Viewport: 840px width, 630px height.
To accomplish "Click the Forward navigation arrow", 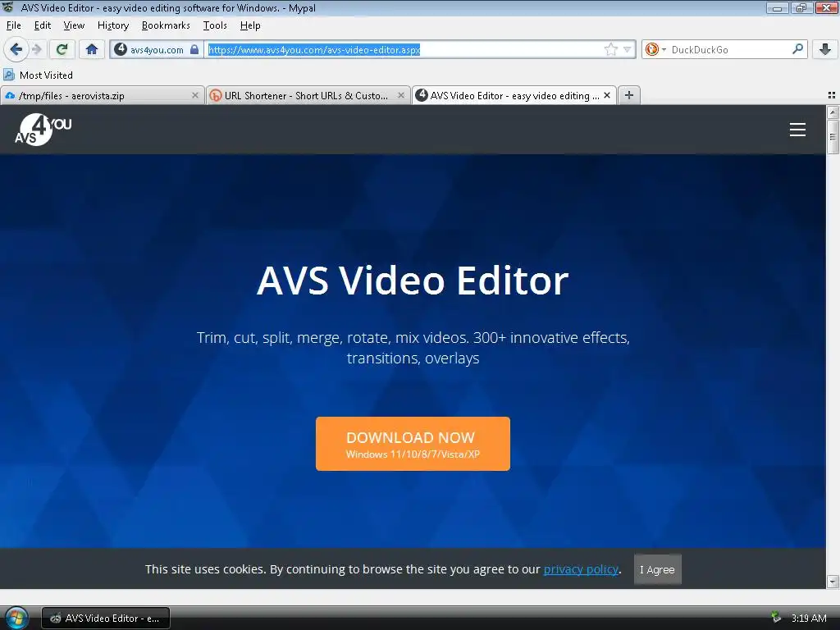I will (x=37, y=50).
